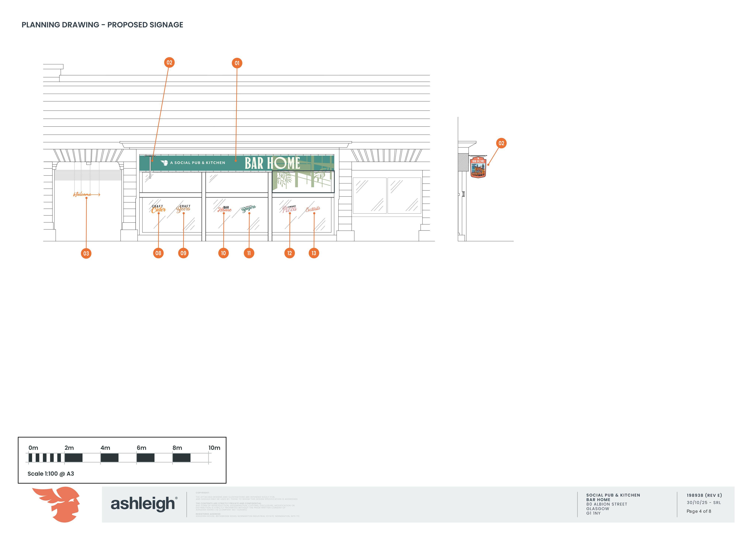The height and width of the screenshot is (535, 756).
Task: Click the '30/10/25 - SRL' date
Action: 704,503
